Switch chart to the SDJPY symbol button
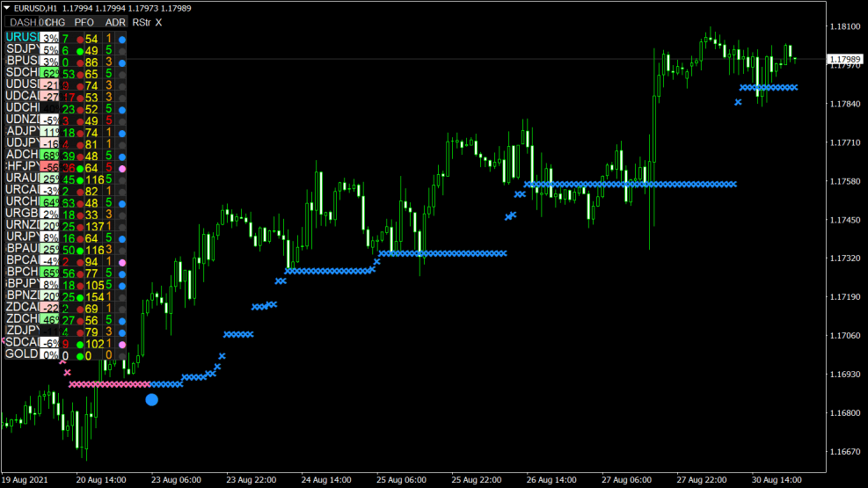The height and width of the screenshot is (488, 868). [x=22, y=48]
